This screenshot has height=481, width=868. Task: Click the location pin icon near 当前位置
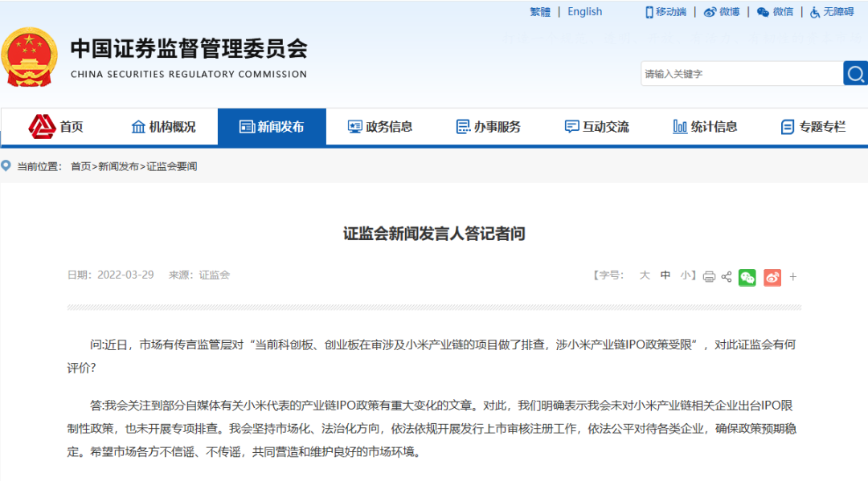point(6,166)
